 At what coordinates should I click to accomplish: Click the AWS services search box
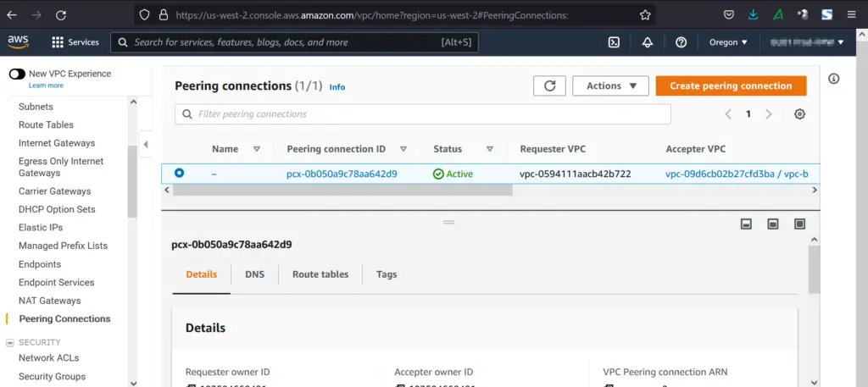(x=294, y=42)
